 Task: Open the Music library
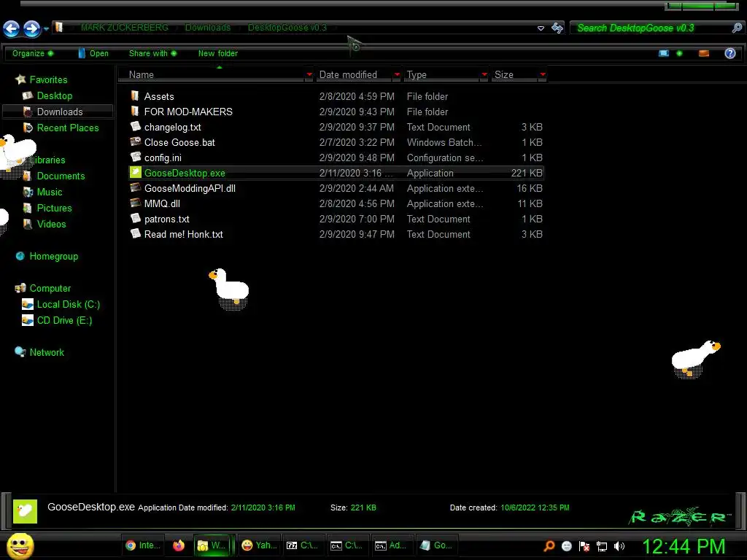(42, 192)
